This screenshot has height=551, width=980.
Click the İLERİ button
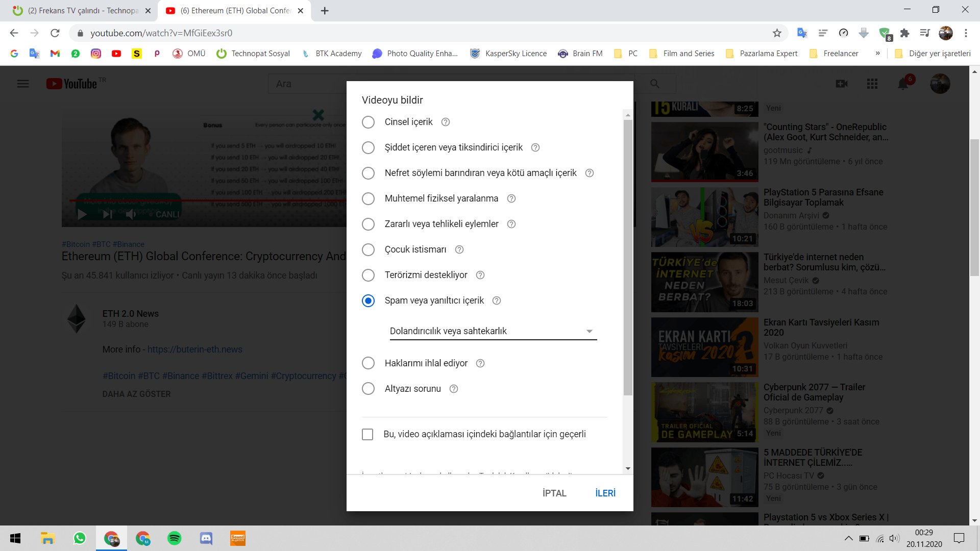605,493
